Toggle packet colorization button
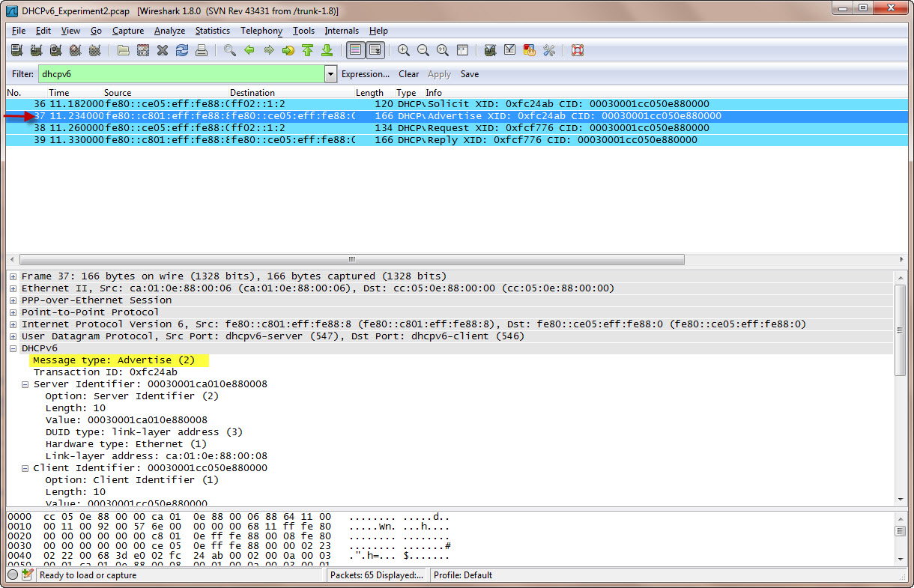The height and width of the screenshot is (588, 914). tap(356, 51)
